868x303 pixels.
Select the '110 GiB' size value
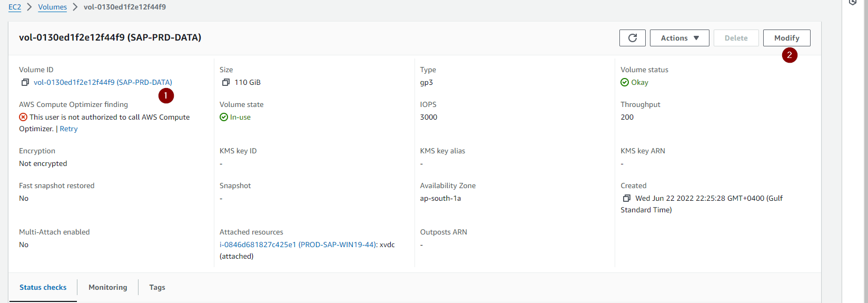pyautogui.click(x=248, y=82)
